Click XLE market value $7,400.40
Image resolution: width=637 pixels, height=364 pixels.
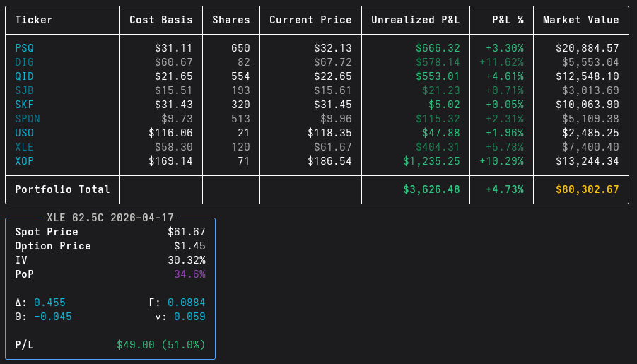[590, 146]
